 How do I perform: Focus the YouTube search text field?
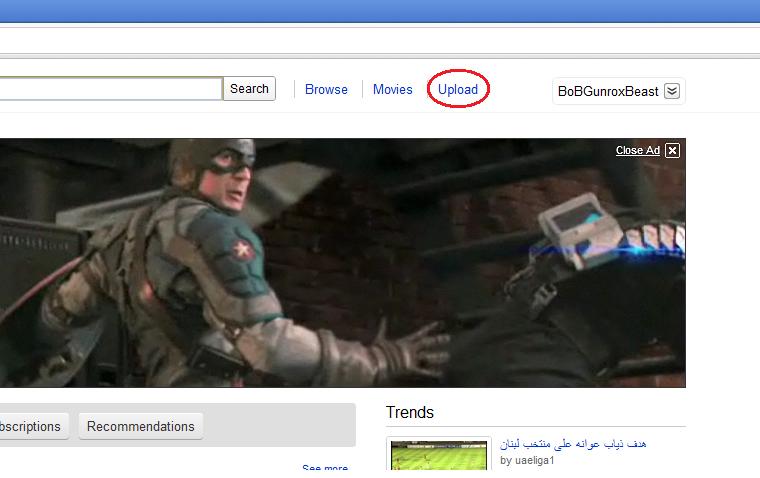click(110, 89)
